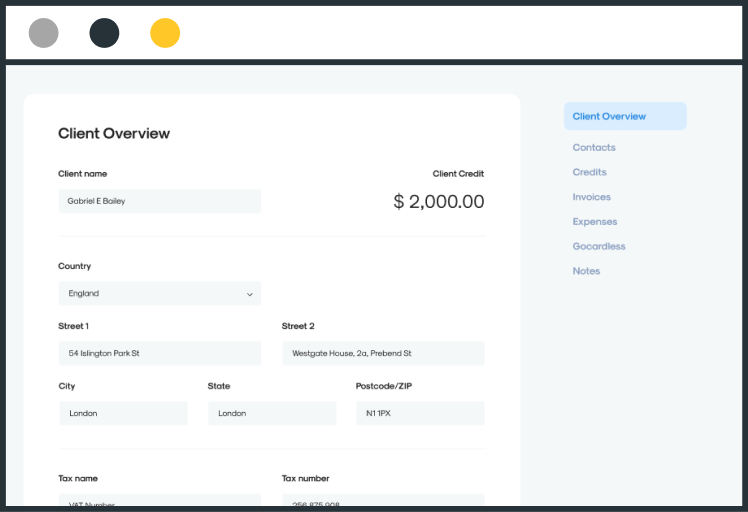Select the City input with London
The width and height of the screenshot is (748, 512).
point(123,413)
